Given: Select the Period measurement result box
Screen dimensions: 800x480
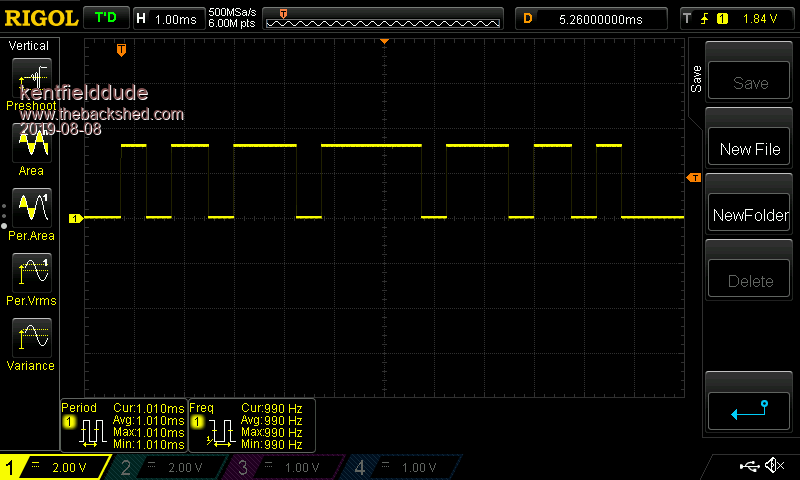Looking at the screenshot, I should (123, 425).
